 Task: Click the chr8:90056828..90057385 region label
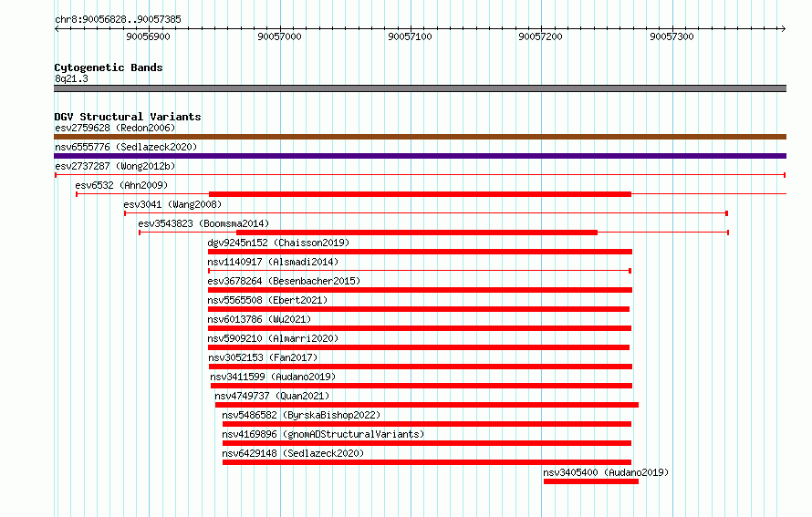118,20
